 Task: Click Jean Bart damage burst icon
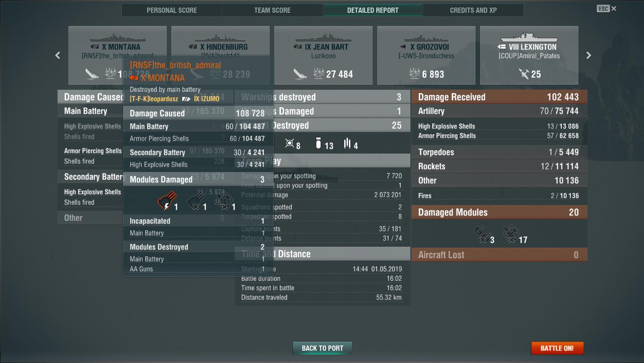pyautogui.click(x=318, y=74)
